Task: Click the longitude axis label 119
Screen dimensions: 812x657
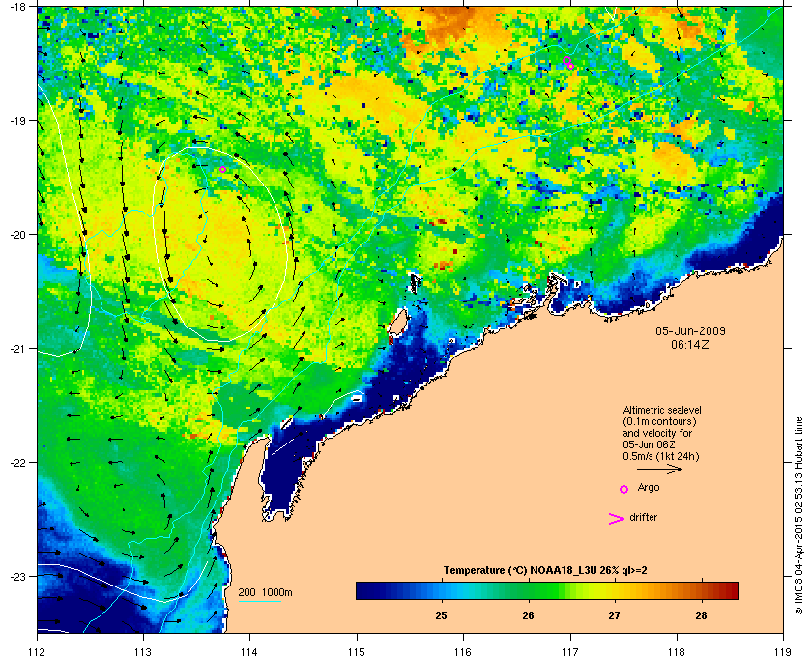Action: (x=782, y=652)
